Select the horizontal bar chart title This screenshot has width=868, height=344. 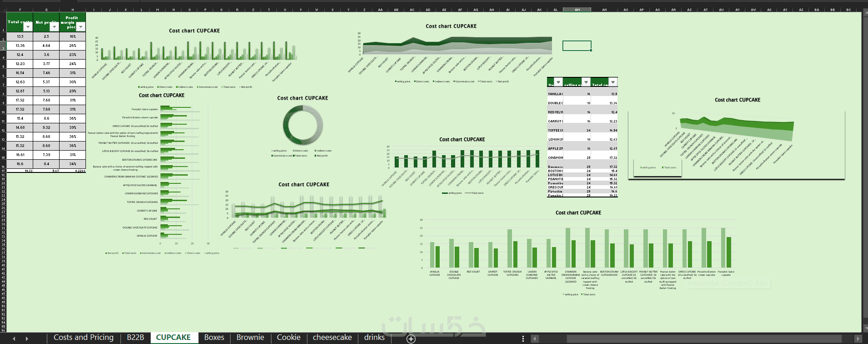161,95
